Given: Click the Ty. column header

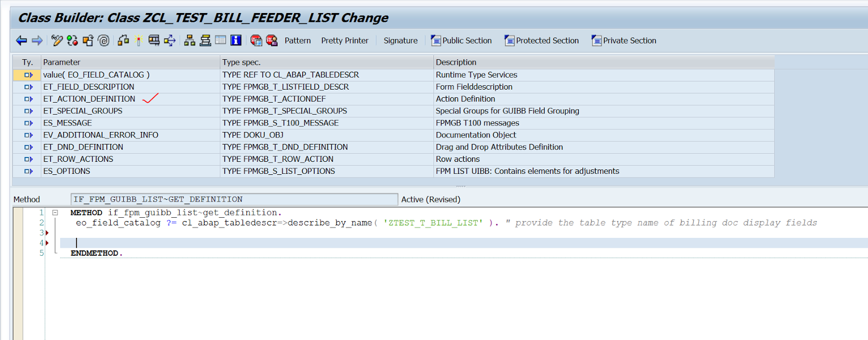Looking at the screenshot, I should [27, 62].
